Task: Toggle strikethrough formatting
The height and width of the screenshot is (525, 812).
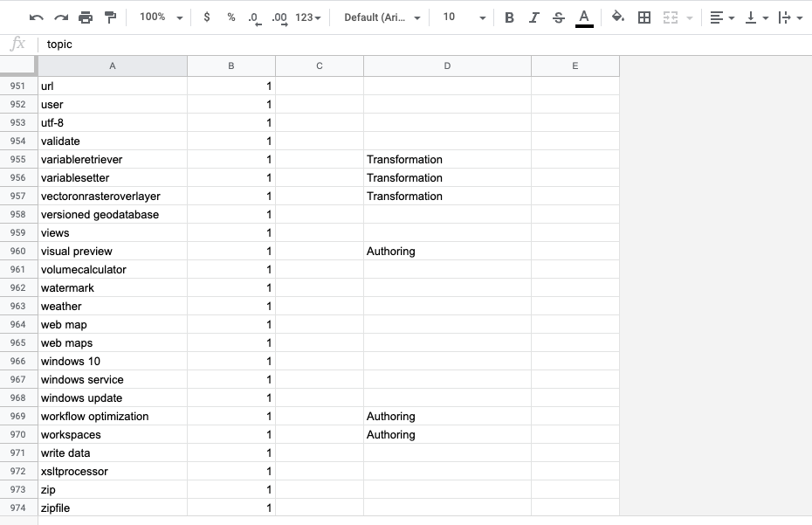Action: coord(559,16)
